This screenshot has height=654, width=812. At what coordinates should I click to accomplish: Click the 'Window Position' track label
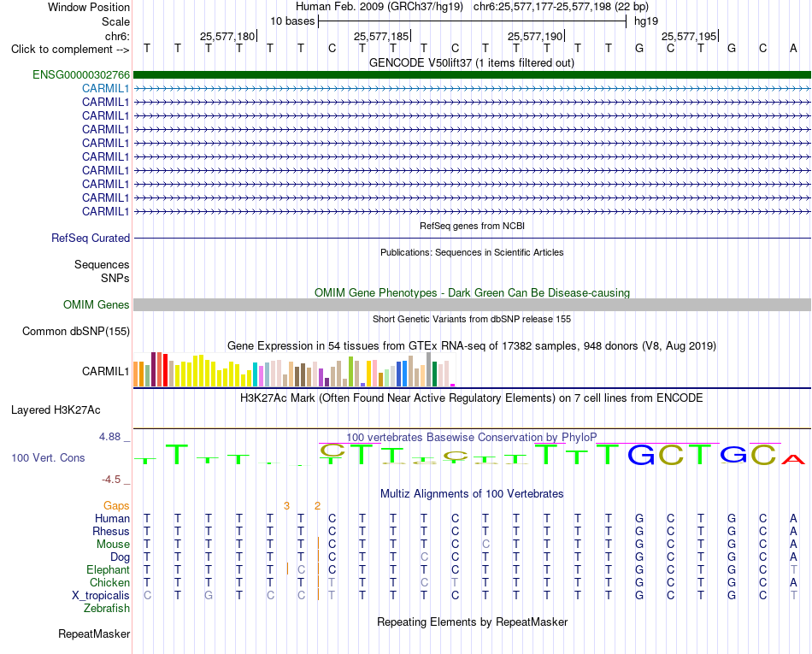point(89,7)
